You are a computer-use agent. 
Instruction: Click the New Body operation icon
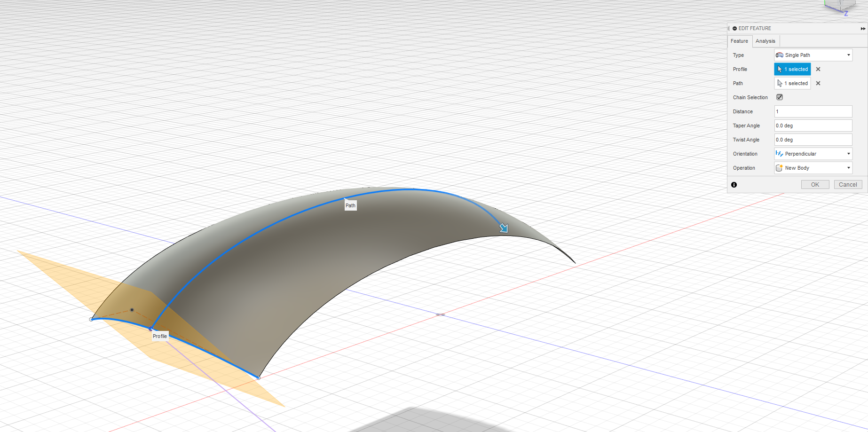click(x=779, y=168)
